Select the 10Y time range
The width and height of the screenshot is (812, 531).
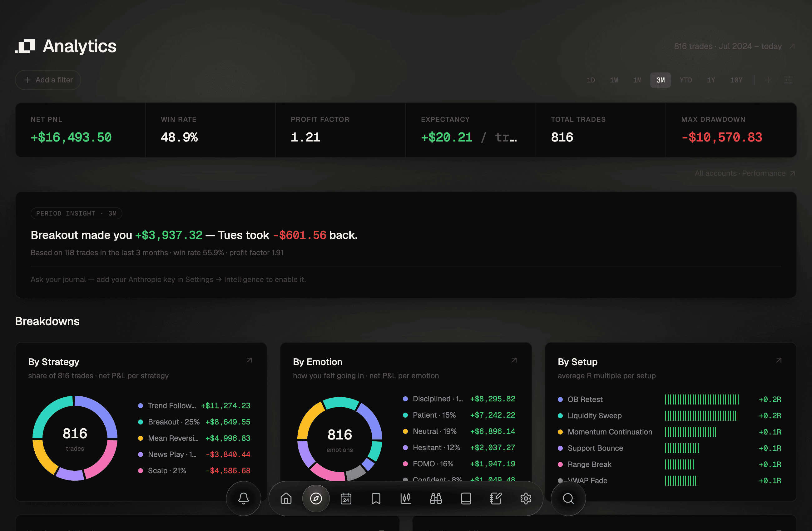click(x=736, y=80)
